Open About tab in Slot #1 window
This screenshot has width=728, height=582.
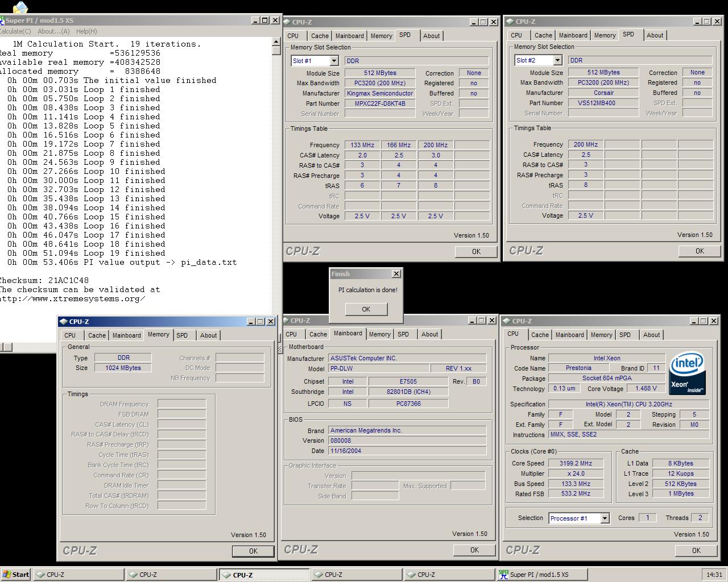[x=431, y=36]
